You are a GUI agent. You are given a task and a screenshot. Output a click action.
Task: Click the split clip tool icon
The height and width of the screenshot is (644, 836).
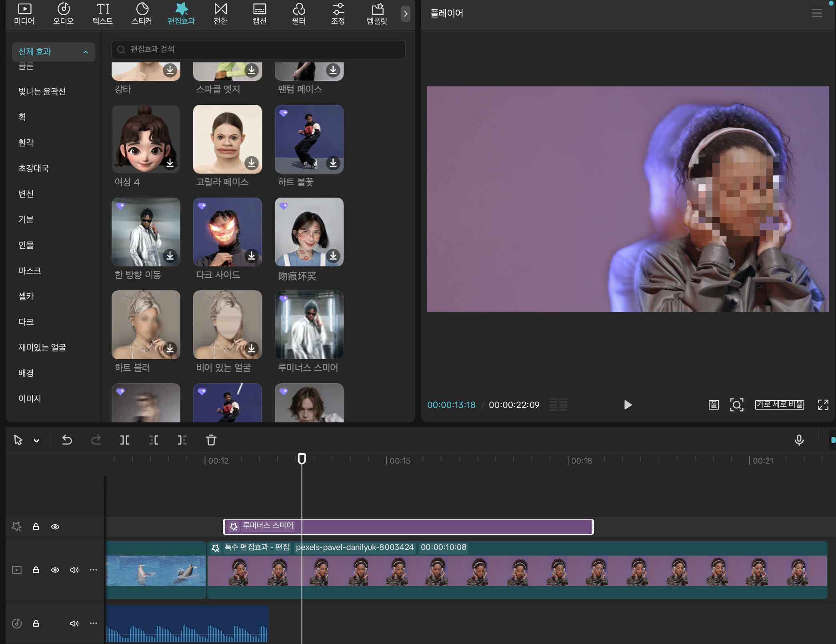click(124, 440)
